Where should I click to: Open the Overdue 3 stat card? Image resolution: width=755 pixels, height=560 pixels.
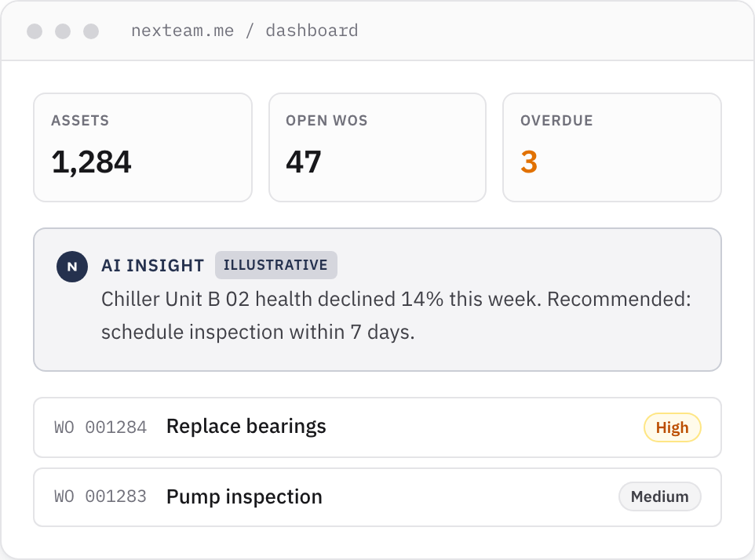pos(612,147)
